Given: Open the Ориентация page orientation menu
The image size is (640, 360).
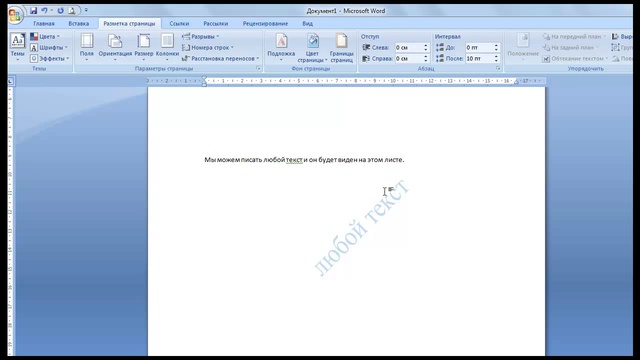Looking at the screenshot, I should pos(115,48).
